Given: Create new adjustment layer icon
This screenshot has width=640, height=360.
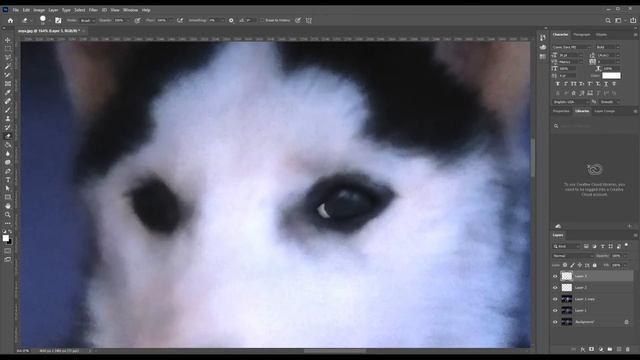Looking at the screenshot, I should (600, 349).
